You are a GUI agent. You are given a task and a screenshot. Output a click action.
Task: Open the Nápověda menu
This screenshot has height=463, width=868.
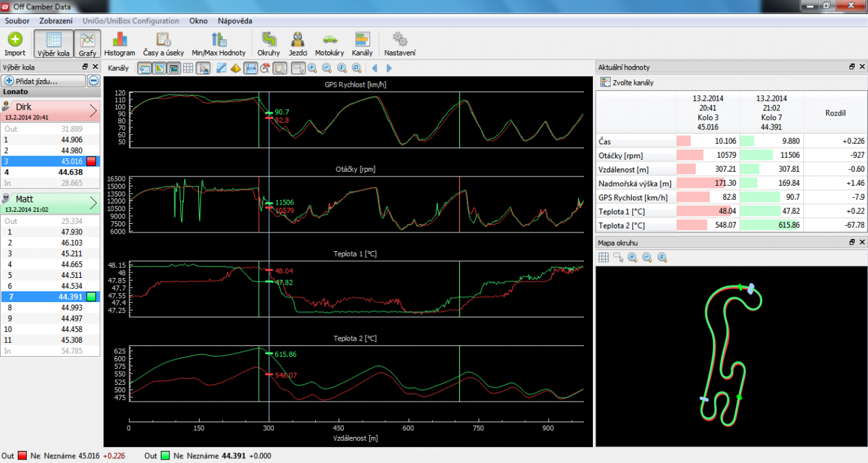[234, 21]
